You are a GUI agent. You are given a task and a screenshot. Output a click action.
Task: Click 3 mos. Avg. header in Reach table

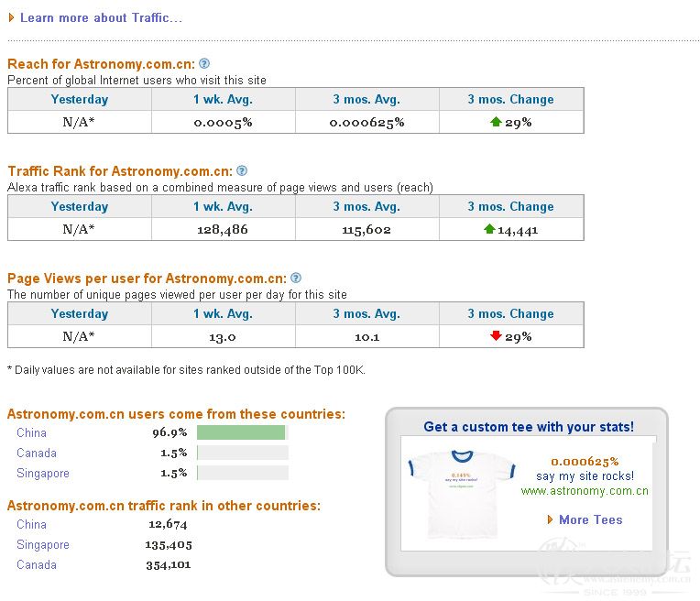click(366, 99)
